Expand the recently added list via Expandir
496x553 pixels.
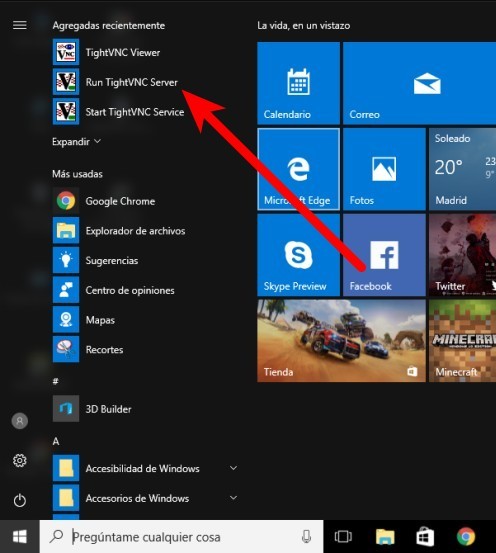[76, 141]
